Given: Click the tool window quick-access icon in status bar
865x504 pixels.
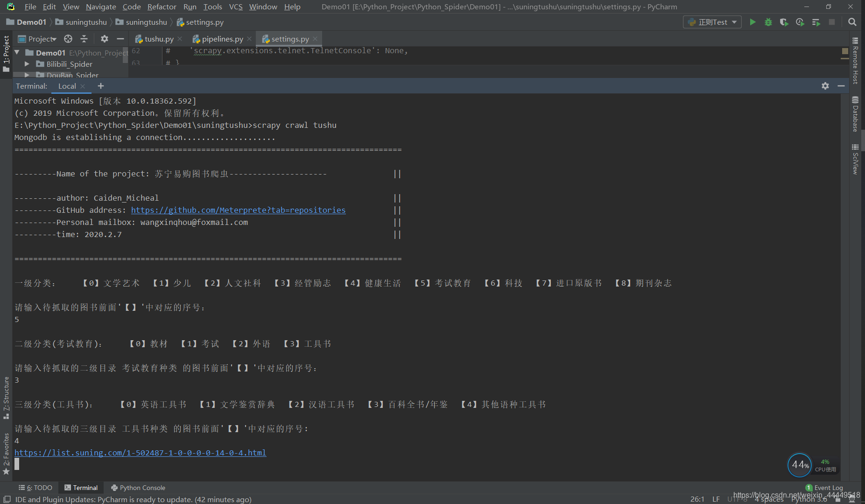Looking at the screenshot, I should pyautogui.click(x=7, y=499).
